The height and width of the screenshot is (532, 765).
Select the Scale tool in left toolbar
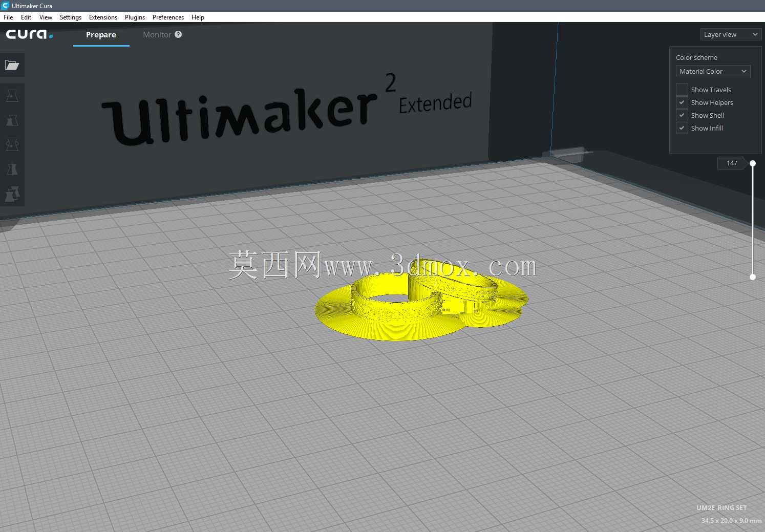tap(12, 120)
